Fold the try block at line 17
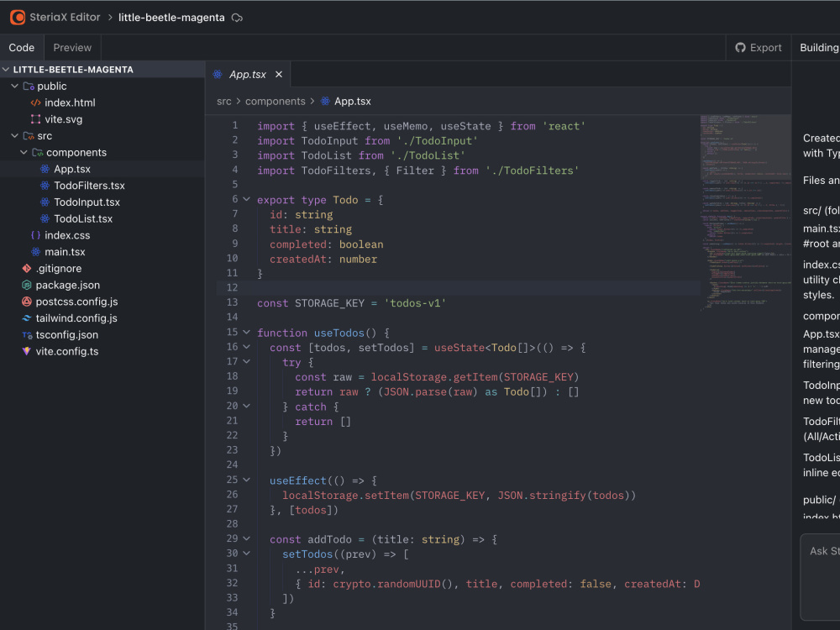 coord(246,361)
